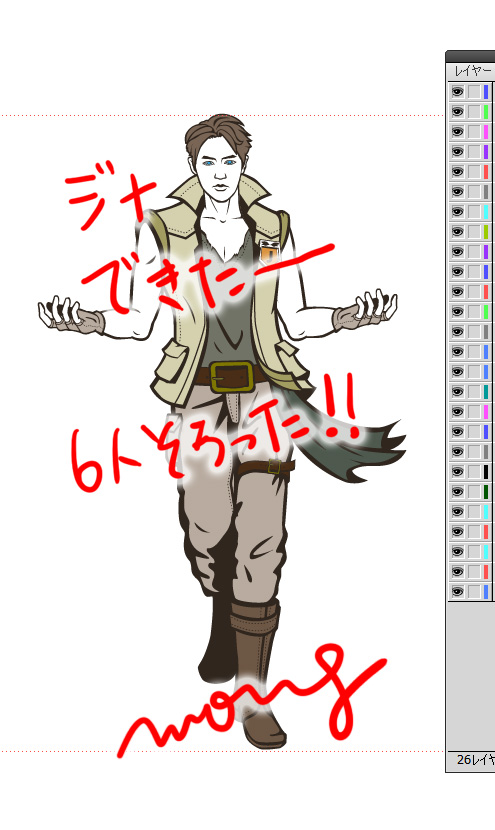Toggle visibility of the dark green layer
The image size is (495, 830).
458,492
